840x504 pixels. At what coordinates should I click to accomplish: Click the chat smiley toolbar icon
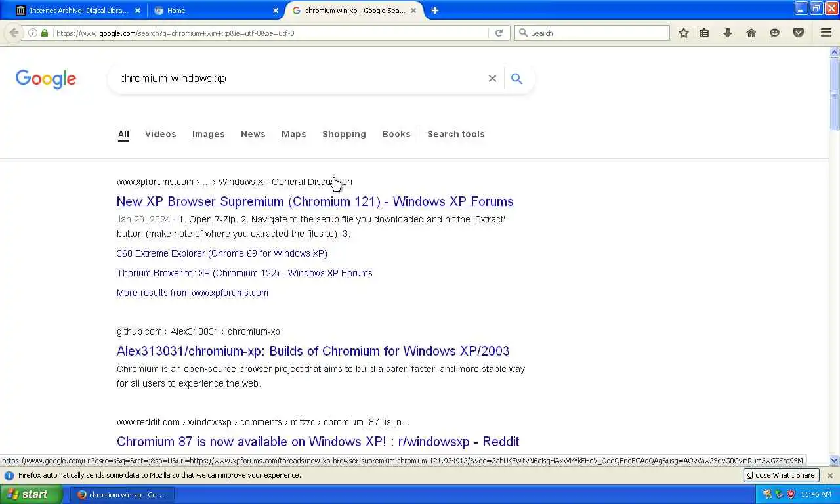point(775,33)
